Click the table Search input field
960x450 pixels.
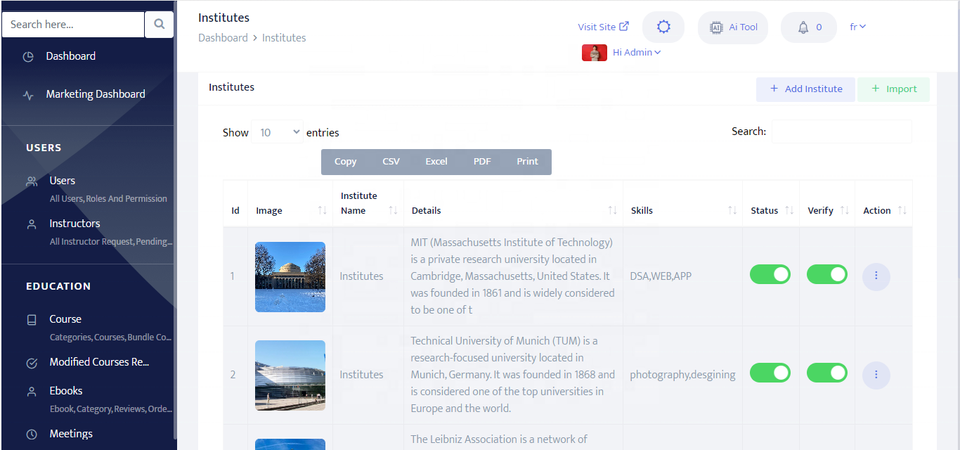841,131
